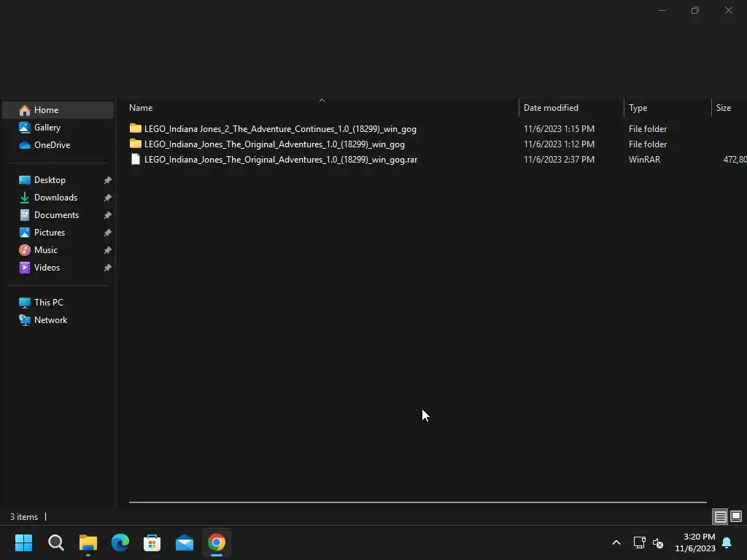Open the Mail app from taskbar
747x560 pixels.
pyautogui.click(x=185, y=542)
